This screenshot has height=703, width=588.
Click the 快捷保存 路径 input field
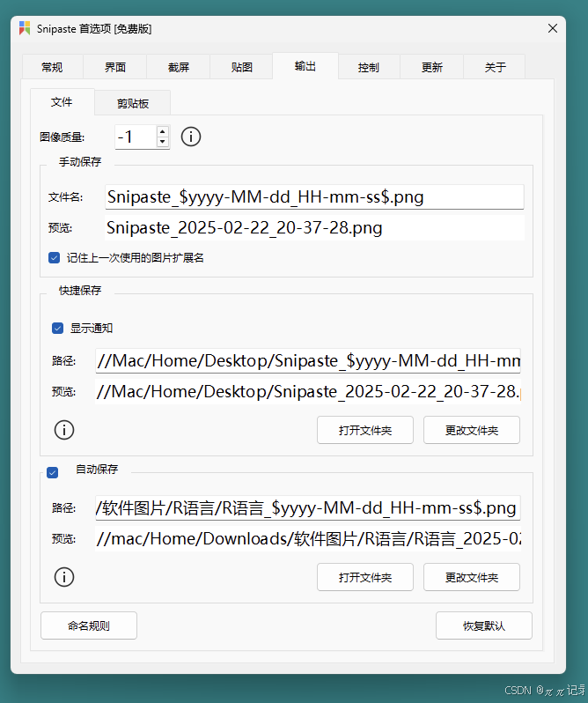308,361
